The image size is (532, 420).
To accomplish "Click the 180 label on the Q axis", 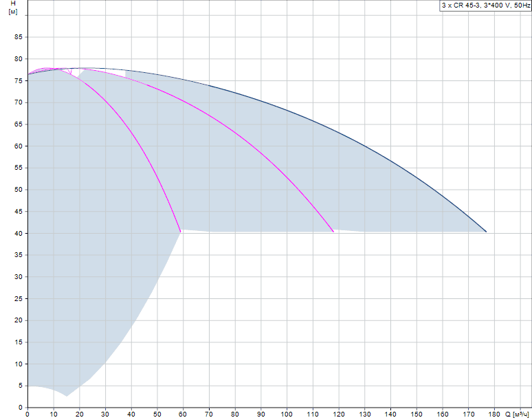I will (x=495, y=415).
